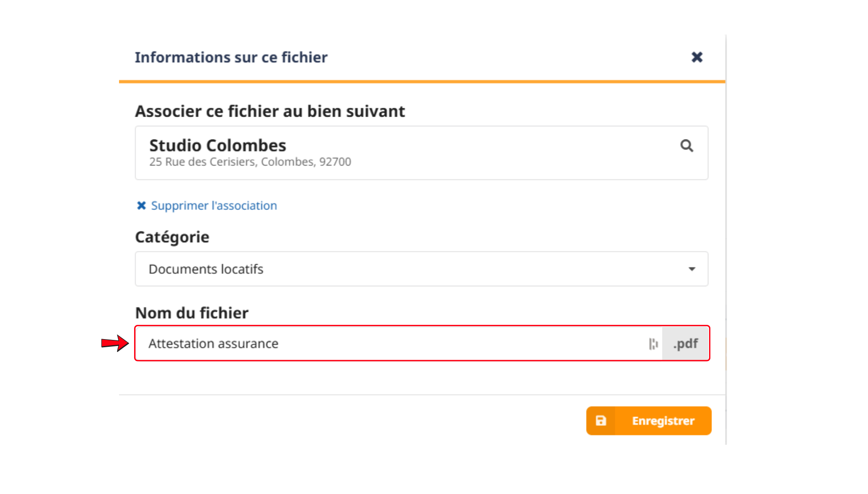Click the orange divider under the dialog title
The image size is (868, 494).
click(422, 82)
